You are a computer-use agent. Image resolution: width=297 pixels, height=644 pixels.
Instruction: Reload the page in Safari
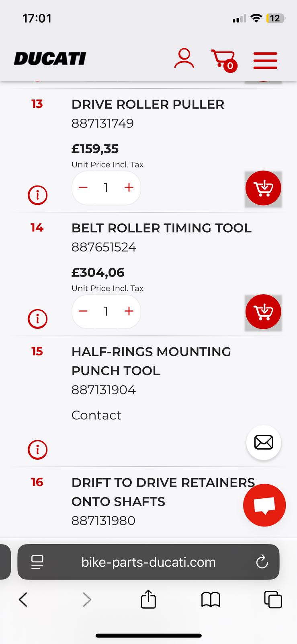click(x=262, y=562)
